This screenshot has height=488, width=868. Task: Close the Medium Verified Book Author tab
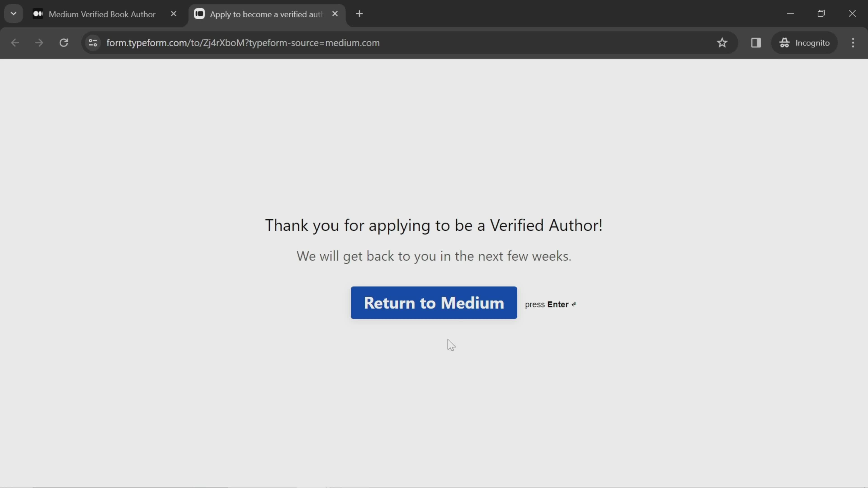173,13
